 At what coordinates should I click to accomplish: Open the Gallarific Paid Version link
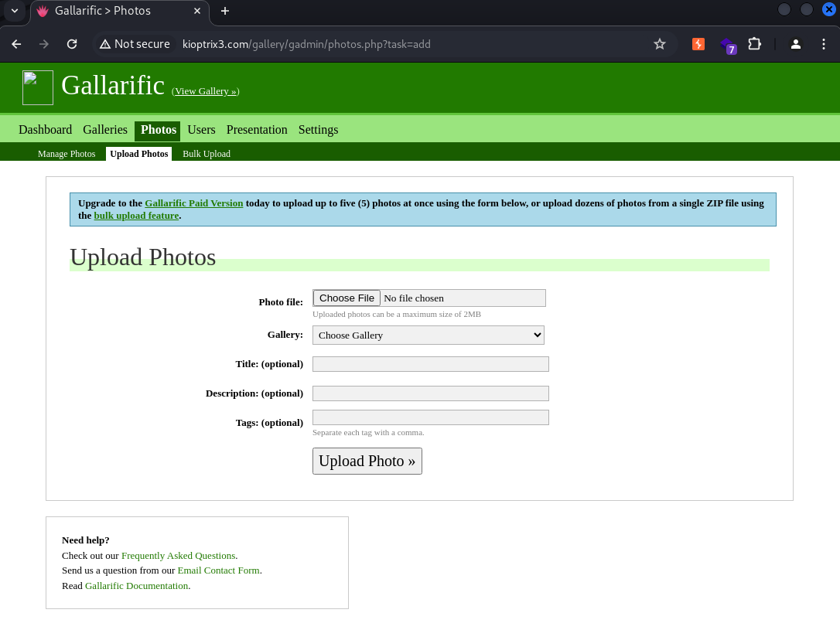coord(194,203)
